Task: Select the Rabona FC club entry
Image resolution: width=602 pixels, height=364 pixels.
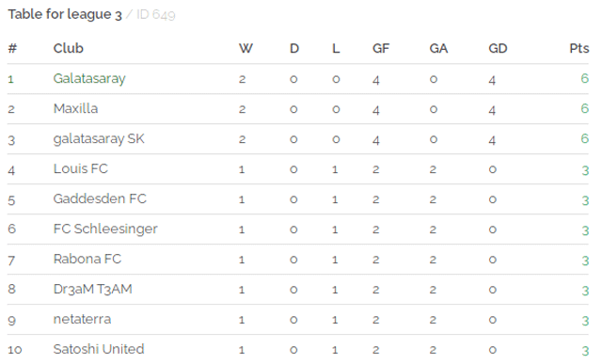Action: tap(87, 259)
